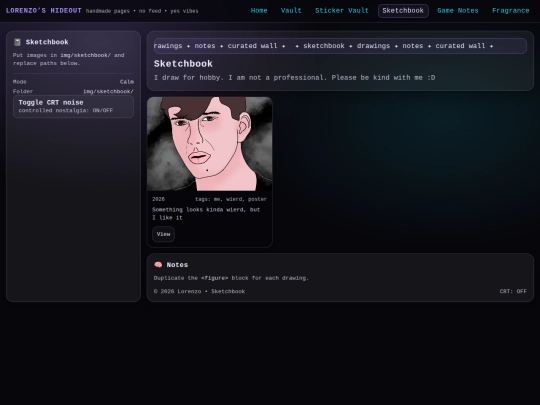Click the caption "Something looks kinda wierd"

(206, 214)
